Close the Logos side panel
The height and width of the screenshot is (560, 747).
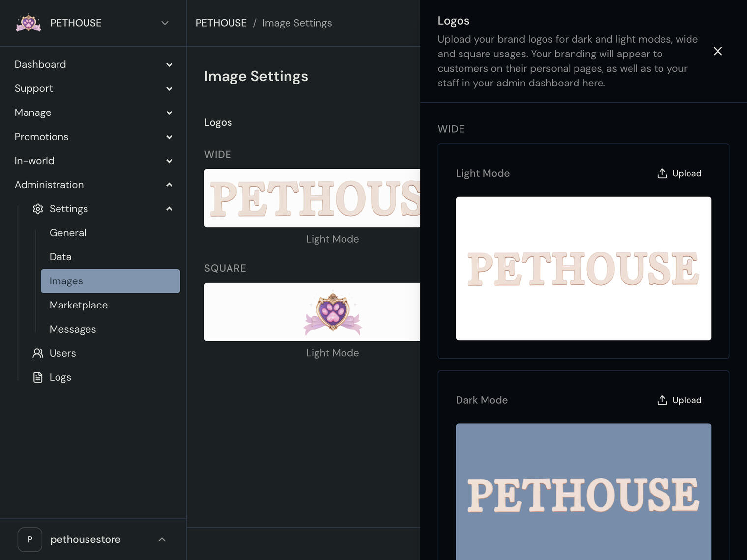(718, 51)
